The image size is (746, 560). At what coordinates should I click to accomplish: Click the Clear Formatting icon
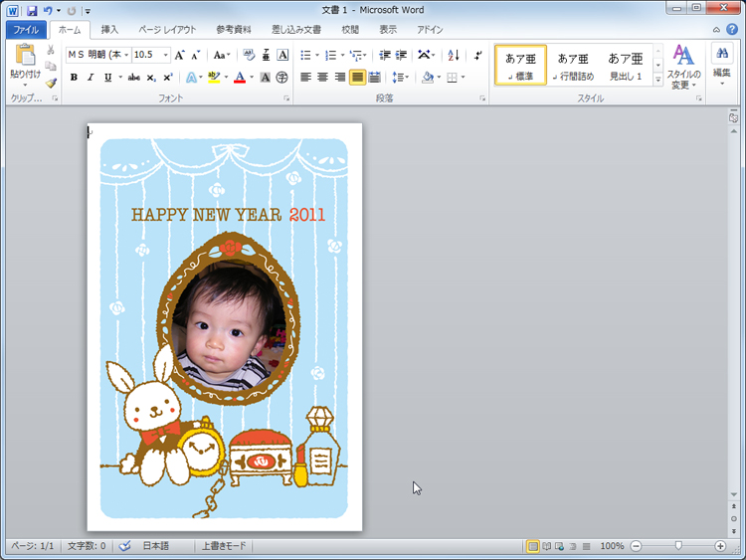point(249,55)
